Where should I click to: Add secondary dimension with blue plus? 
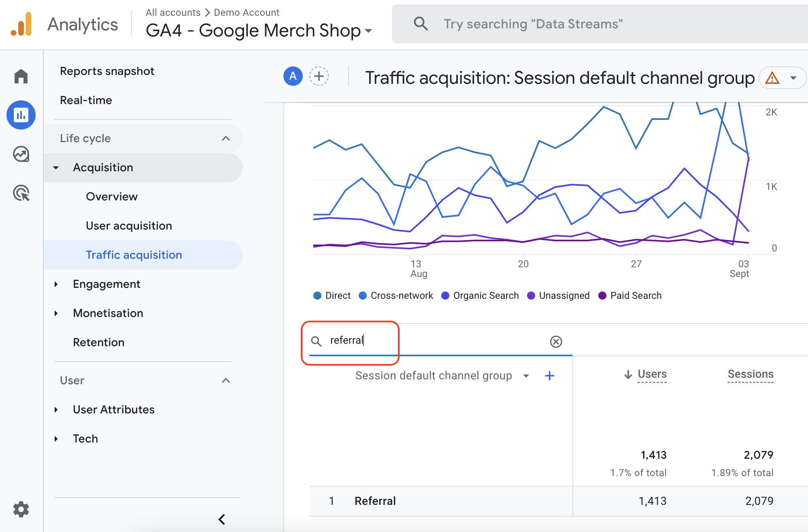[549, 376]
